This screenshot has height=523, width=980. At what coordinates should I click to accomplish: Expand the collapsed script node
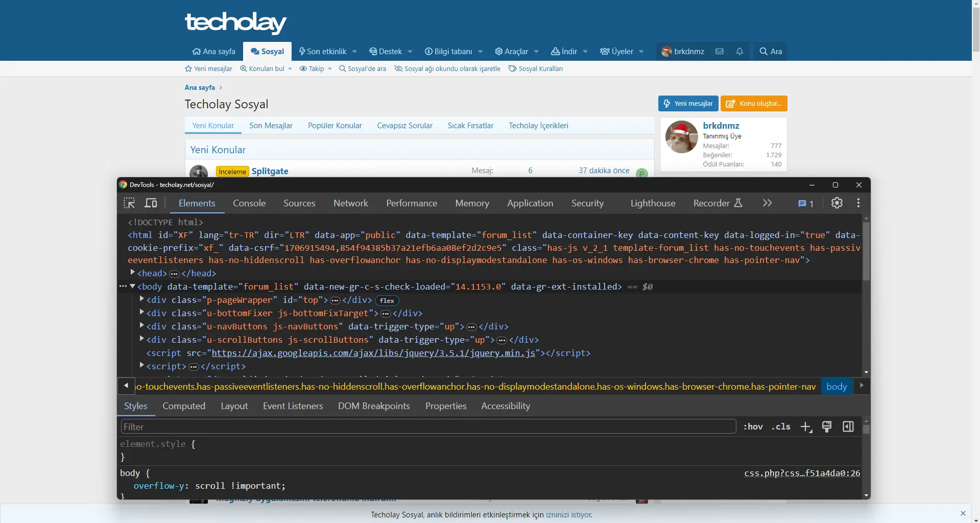click(x=142, y=366)
